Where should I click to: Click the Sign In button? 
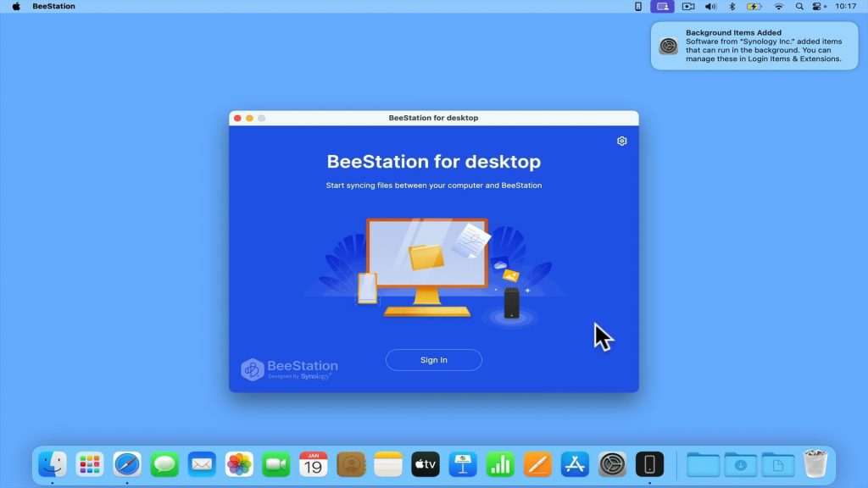click(433, 360)
